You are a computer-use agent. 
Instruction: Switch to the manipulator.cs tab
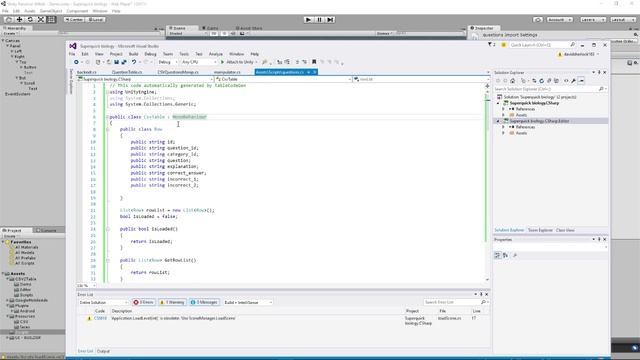click(227, 72)
